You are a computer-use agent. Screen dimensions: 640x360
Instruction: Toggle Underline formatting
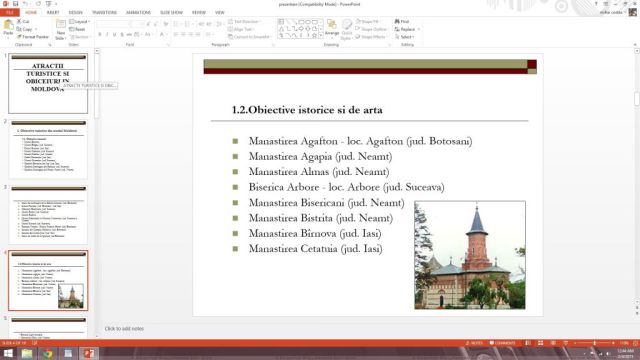[114, 35]
